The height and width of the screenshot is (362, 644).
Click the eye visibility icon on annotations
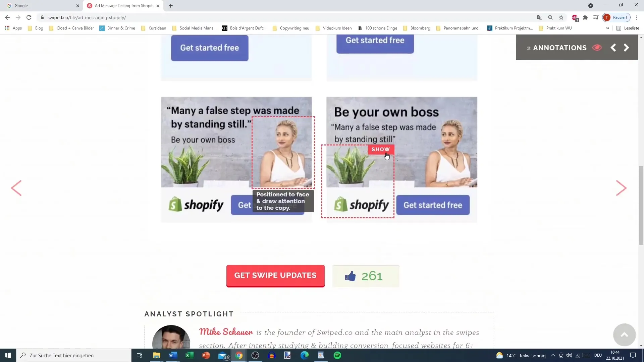coord(597,47)
